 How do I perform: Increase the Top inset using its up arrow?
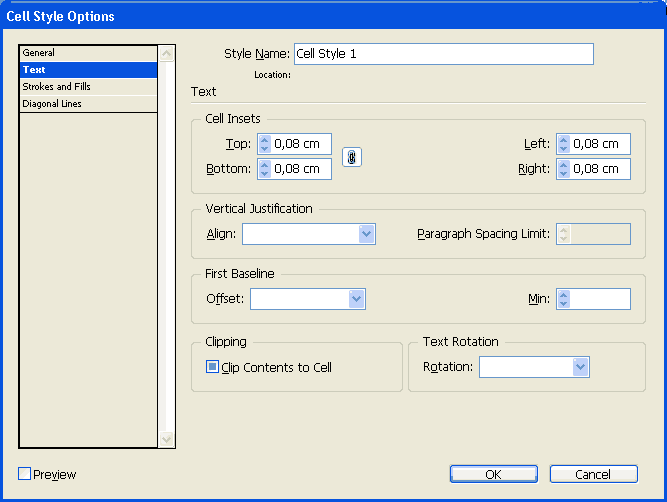coord(265,140)
